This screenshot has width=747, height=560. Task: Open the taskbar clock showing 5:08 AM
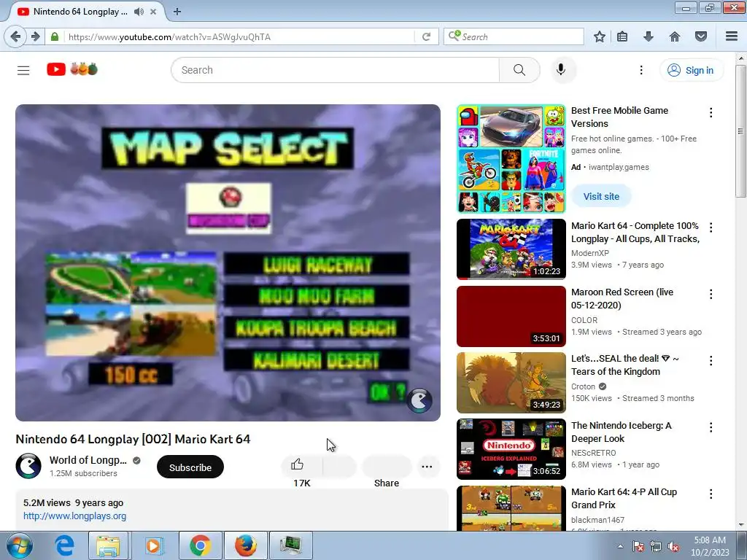(x=710, y=545)
